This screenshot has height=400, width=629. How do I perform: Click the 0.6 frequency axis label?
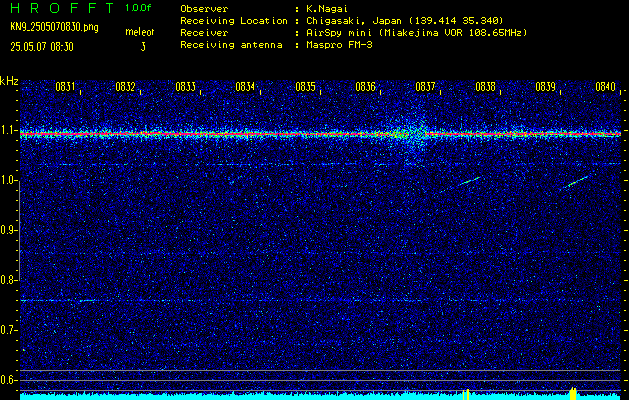pyautogui.click(x=7, y=380)
